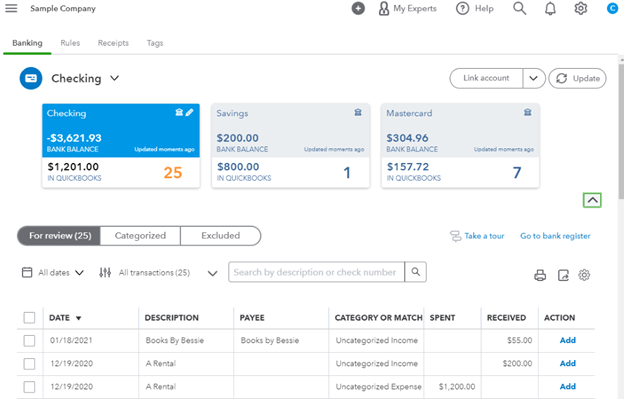The image size is (624, 399).
Task: Open the notifications bell
Action: click(550, 8)
